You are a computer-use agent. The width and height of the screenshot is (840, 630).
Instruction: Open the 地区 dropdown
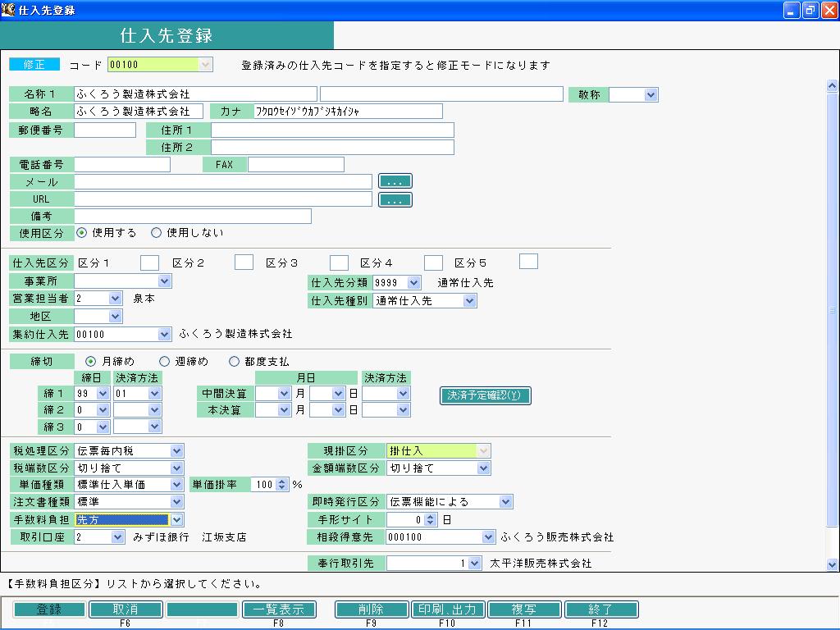[115, 316]
